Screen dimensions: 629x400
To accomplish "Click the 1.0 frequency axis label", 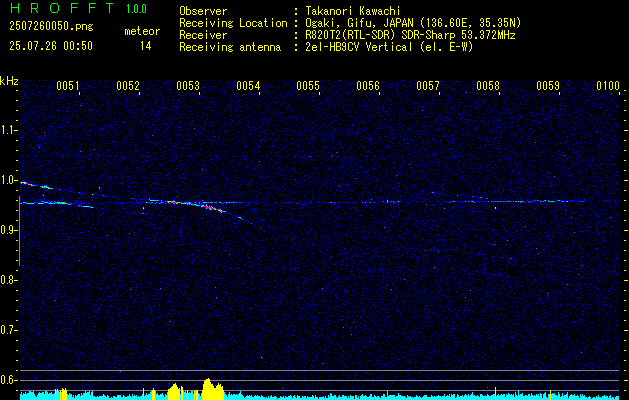I will pos(8,180).
